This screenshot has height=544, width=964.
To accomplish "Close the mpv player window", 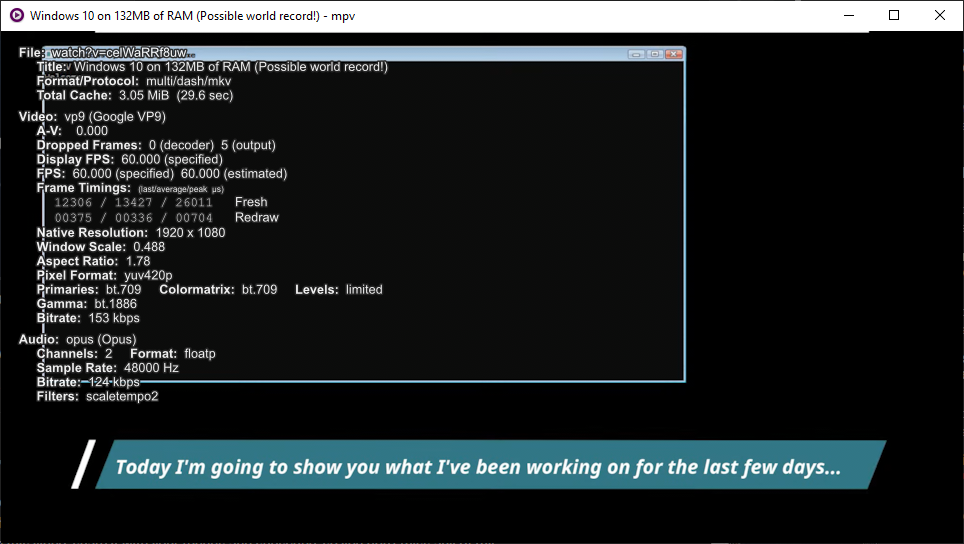I will coord(939,15).
